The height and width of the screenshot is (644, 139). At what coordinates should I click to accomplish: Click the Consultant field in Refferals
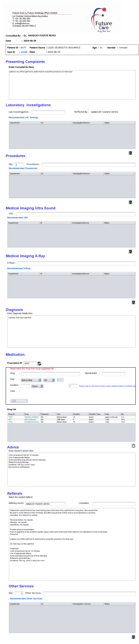click(x=114, y=504)
